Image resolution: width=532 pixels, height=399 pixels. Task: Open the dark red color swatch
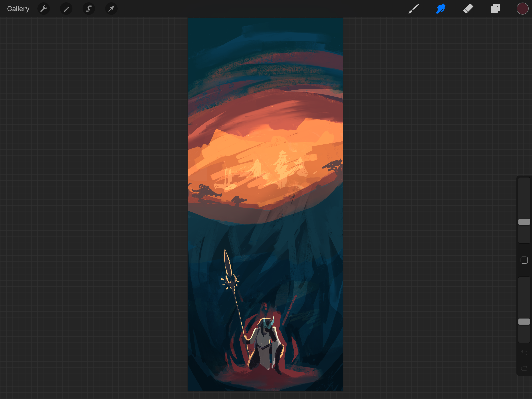point(522,9)
